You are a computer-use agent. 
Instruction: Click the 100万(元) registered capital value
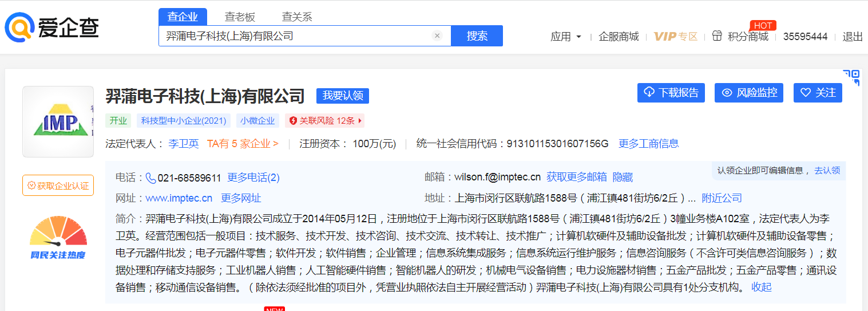tap(374, 144)
